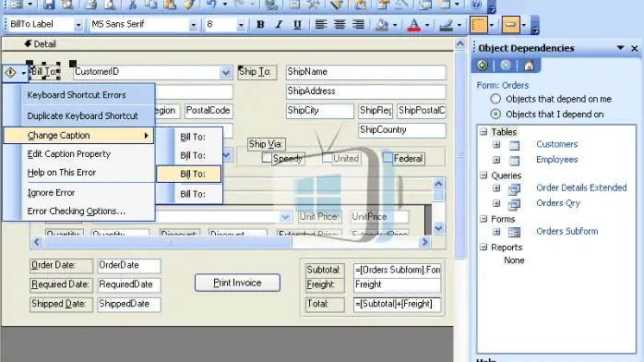The height and width of the screenshot is (362, 644).
Task: Click the Format Painter brush icon
Action: pyautogui.click(x=188, y=5)
